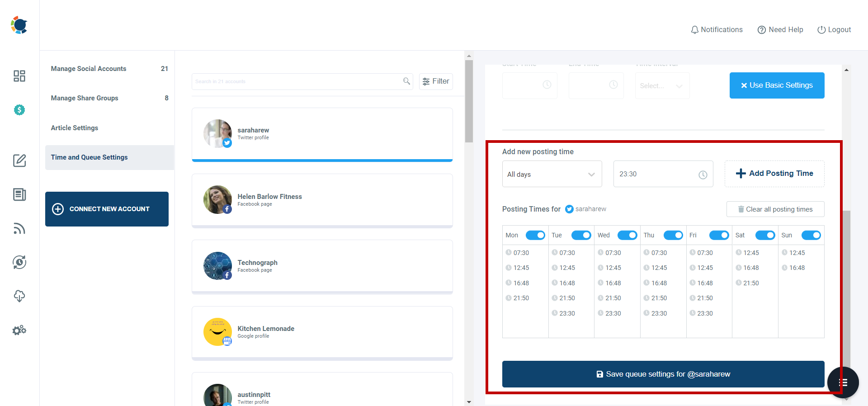Save queue settings for @saraharew
Image resolution: width=868 pixels, height=406 pixels.
tap(663, 374)
